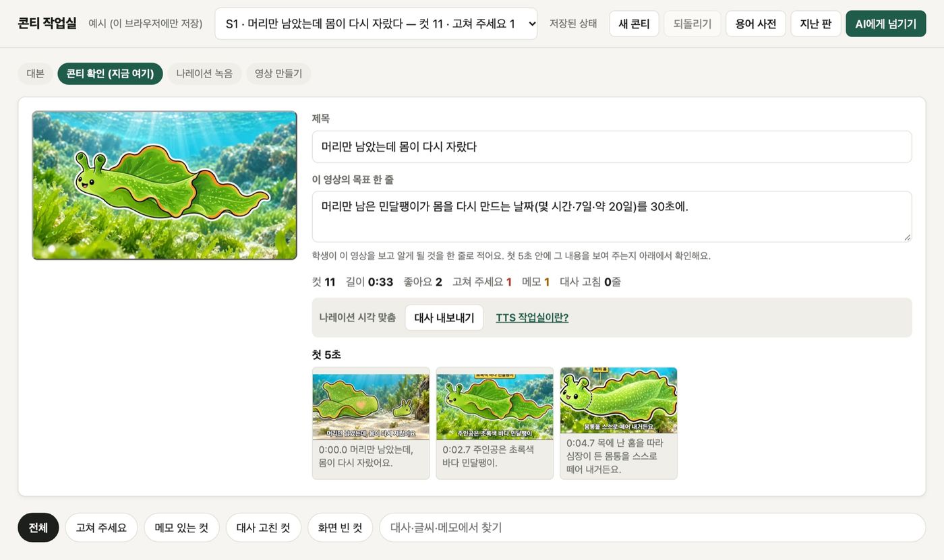This screenshot has width=944, height=560.
Task: Click the 대사 고침 0줄 stat
Action: (x=590, y=282)
